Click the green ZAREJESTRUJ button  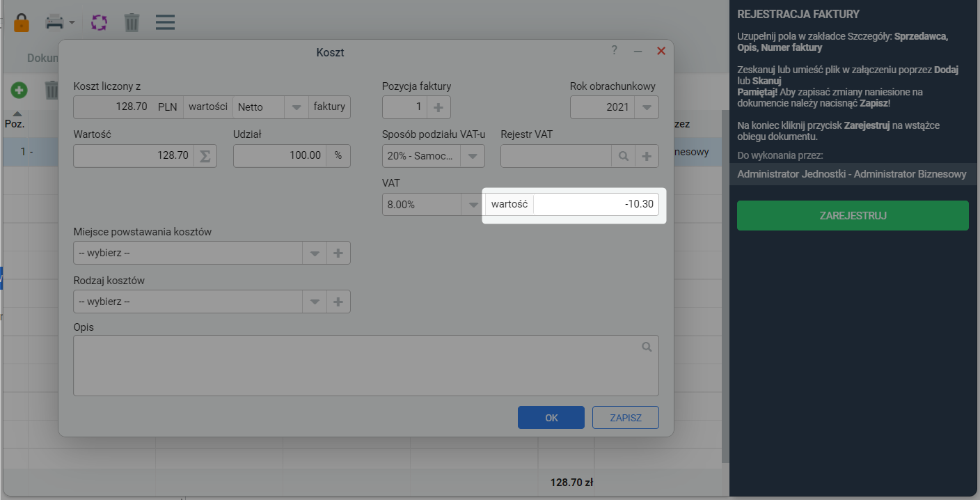(853, 215)
